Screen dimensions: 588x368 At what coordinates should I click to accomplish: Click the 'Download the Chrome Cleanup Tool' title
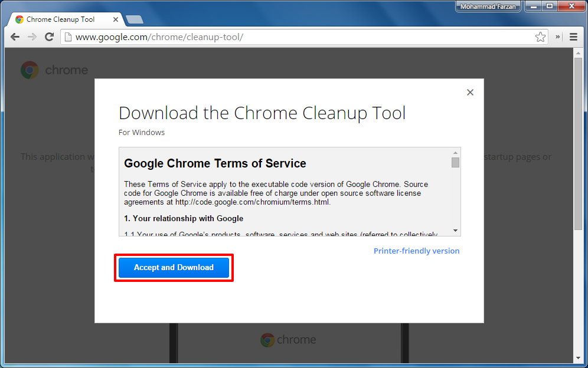click(262, 113)
